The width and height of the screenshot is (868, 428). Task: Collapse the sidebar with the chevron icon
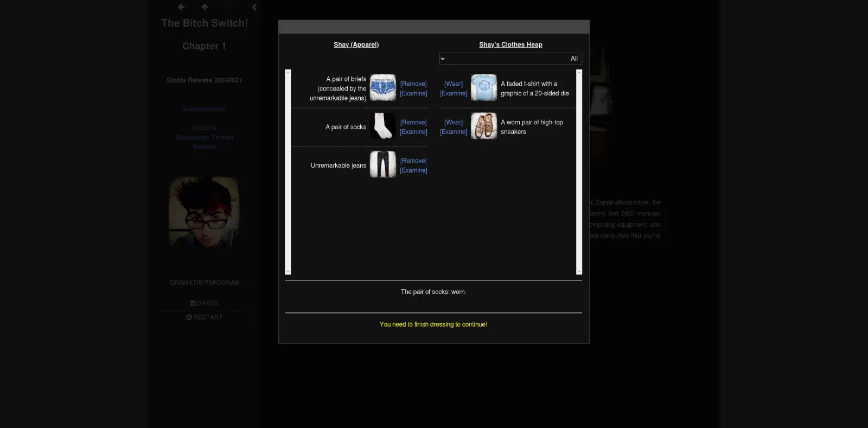tap(254, 7)
